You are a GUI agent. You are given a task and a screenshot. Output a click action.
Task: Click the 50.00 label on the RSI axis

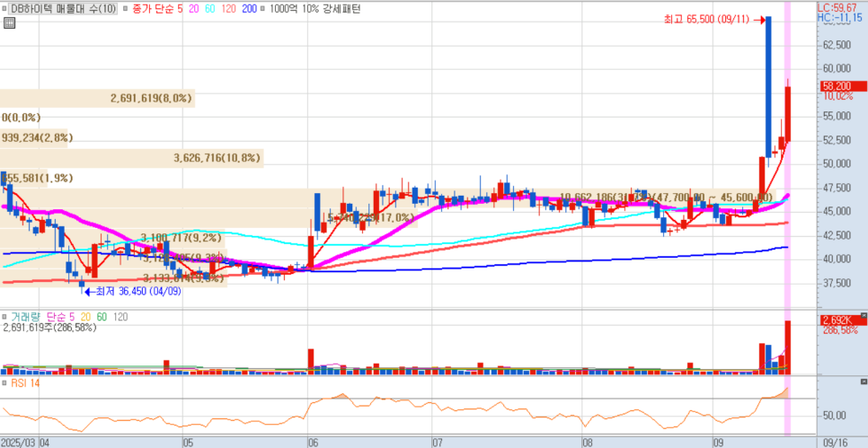(834, 416)
